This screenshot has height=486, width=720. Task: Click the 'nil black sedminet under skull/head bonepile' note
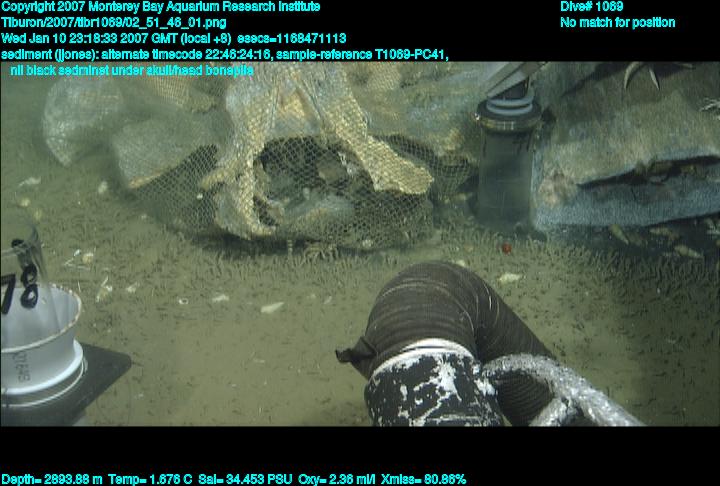coord(132,71)
